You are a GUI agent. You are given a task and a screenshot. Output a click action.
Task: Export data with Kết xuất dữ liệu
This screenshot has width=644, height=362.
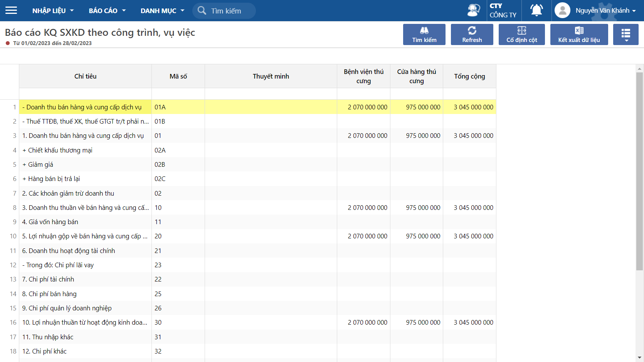point(579,35)
